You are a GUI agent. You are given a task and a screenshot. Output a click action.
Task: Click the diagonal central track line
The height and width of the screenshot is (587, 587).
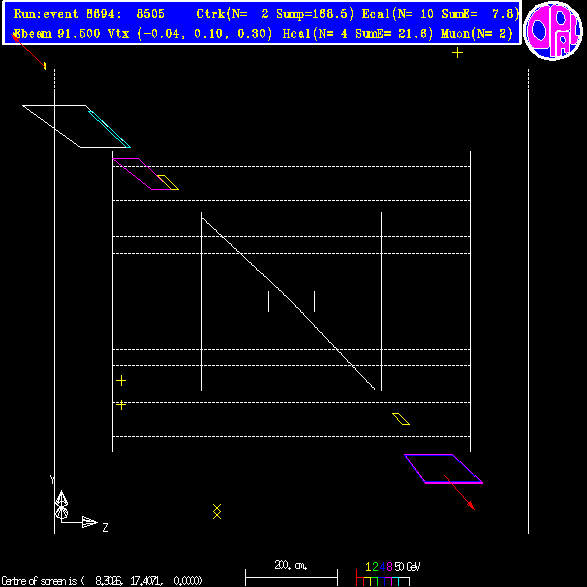(x=288, y=304)
